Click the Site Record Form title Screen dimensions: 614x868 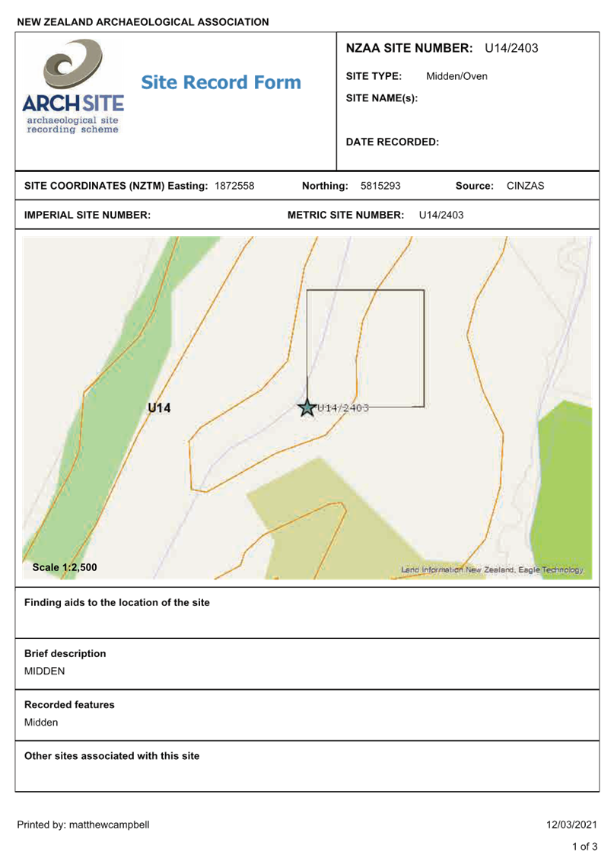(x=221, y=82)
